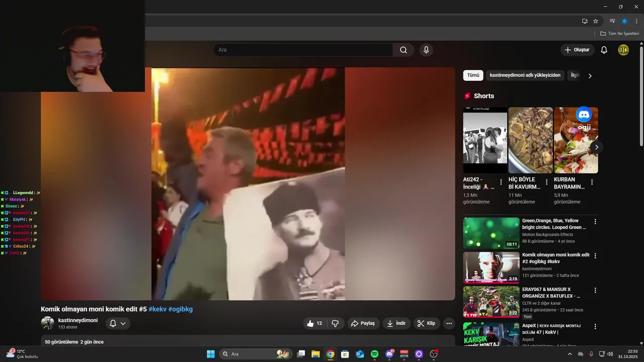Viewport: 644px width, 362px height.
Task: Click the Discord overlay icon on the Short
Action: (x=584, y=115)
